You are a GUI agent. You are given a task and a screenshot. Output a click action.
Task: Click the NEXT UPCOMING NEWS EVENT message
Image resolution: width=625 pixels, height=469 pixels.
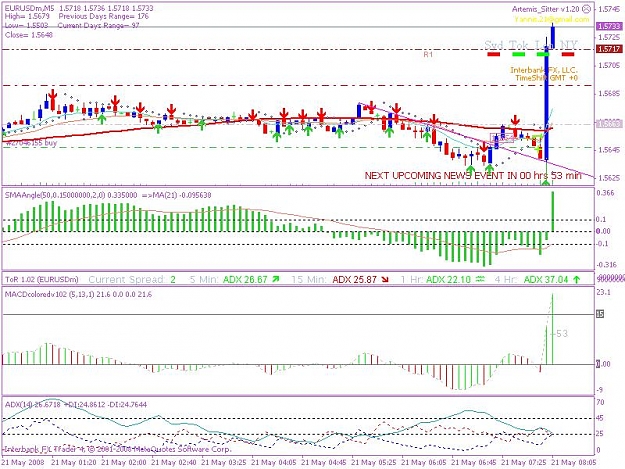[x=473, y=176]
